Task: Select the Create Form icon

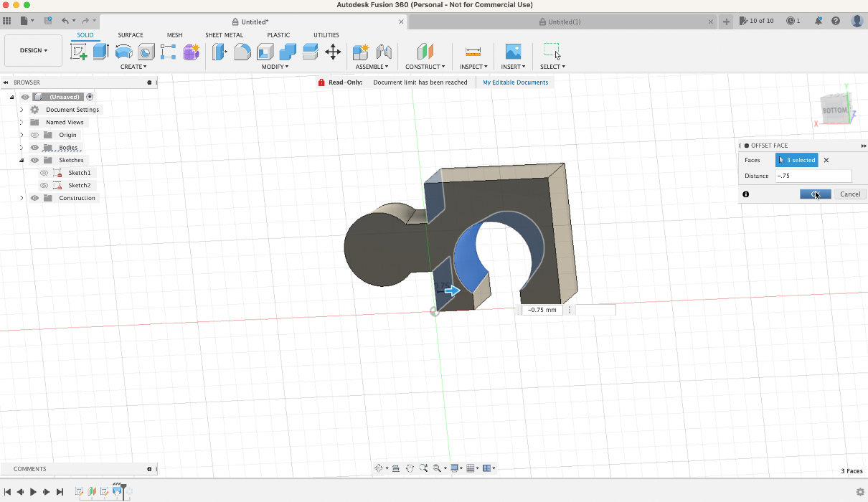Action: pos(191,52)
